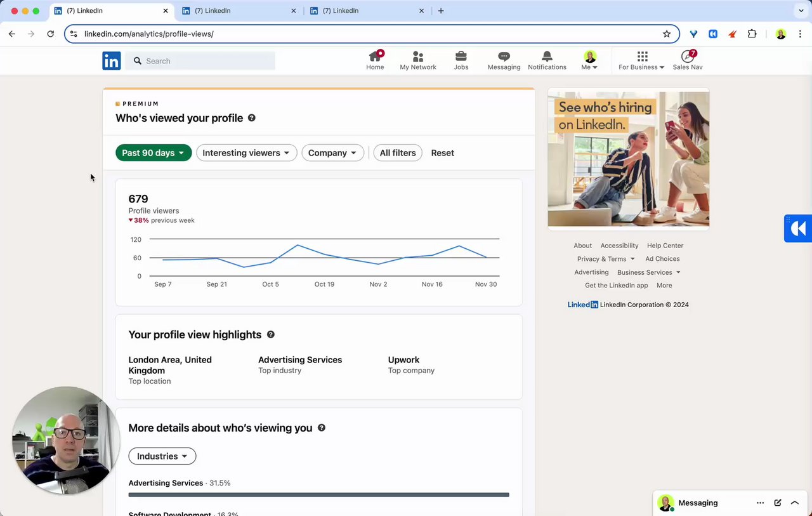Open the Home nav icon
Viewport: 812px width, 516px height.
pos(375,60)
